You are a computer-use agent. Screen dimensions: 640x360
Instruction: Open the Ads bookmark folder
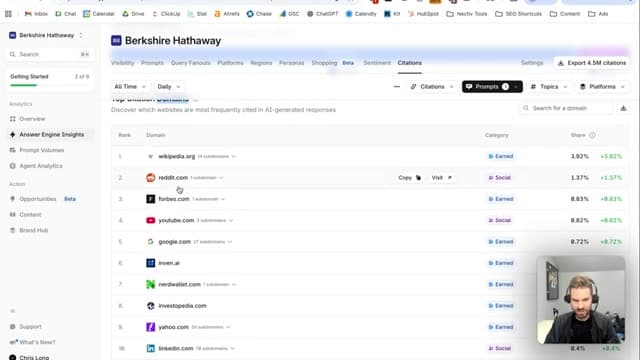click(598, 14)
